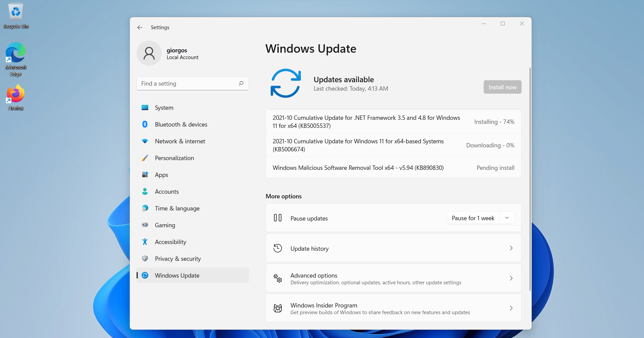Click the Find a setting search box
Screen dimensions: 644x338
193,84
